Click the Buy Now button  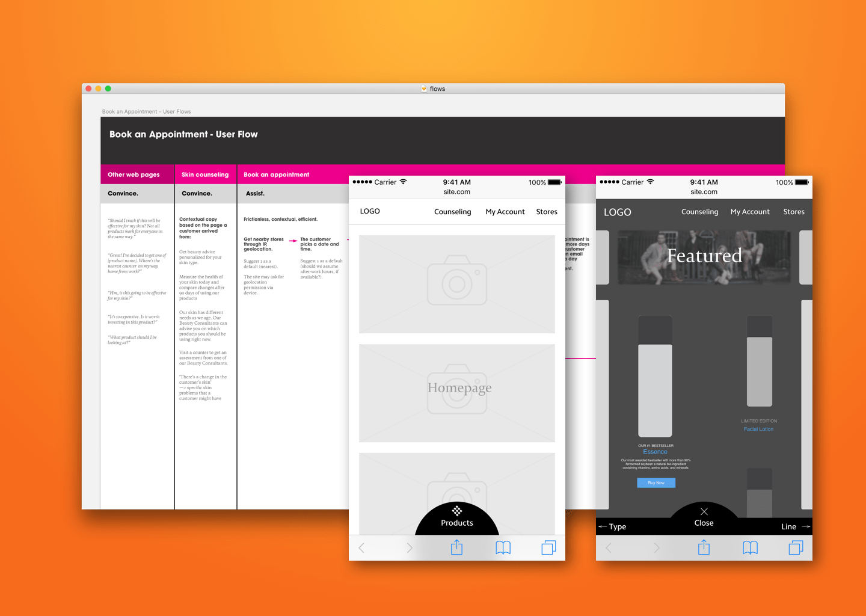tap(656, 482)
